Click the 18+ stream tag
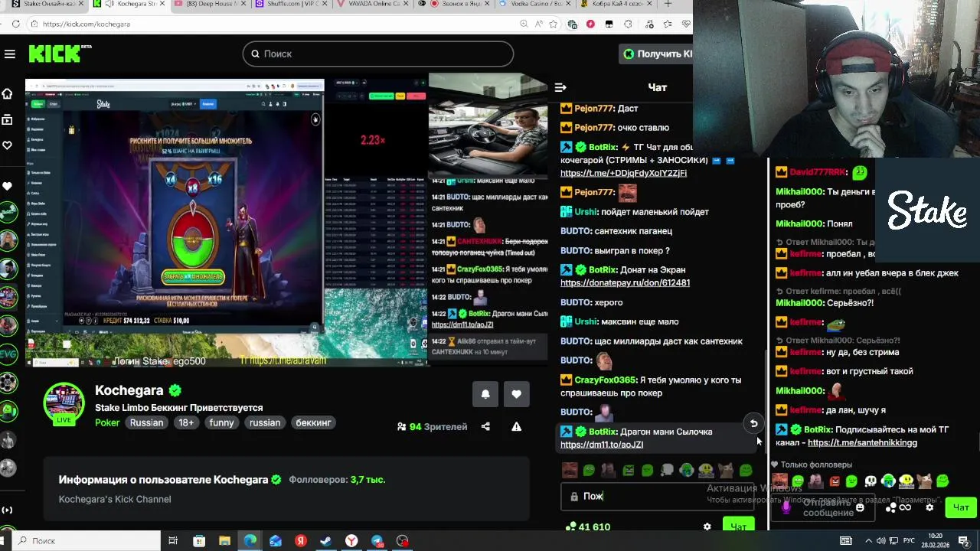The image size is (980, 551). pos(186,422)
